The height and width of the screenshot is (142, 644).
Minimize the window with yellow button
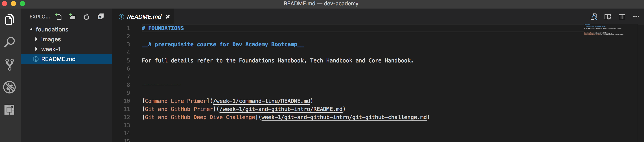point(13,4)
